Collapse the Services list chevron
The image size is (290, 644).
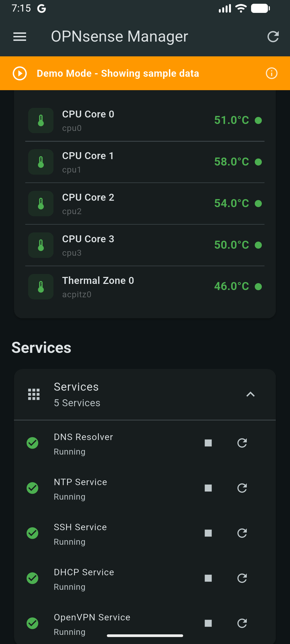tap(251, 394)
